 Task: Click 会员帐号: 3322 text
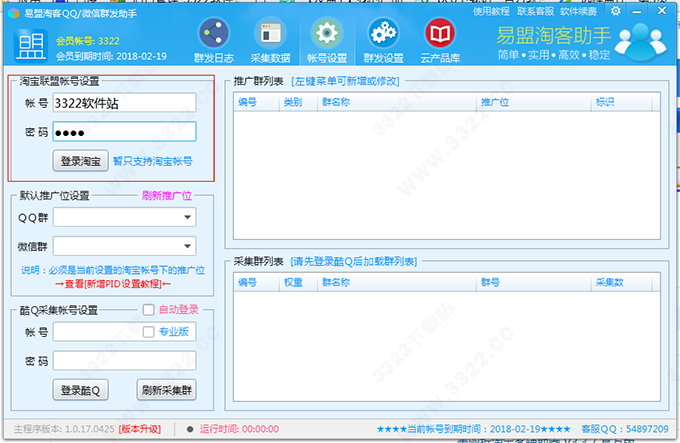(88, 41)
